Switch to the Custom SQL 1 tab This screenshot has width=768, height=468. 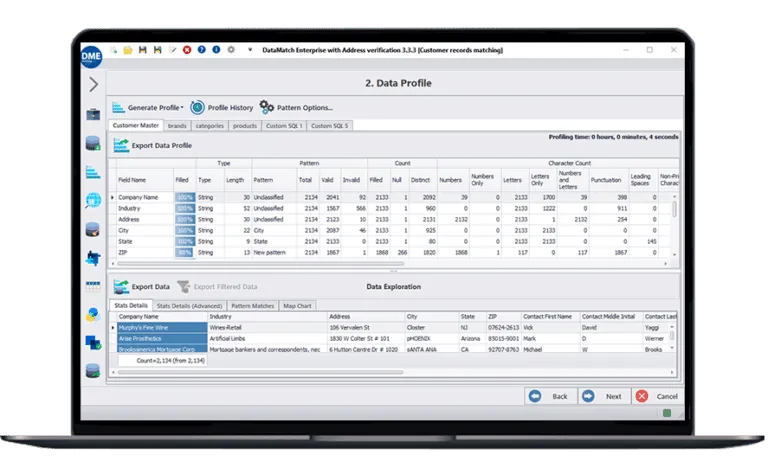[x=284, y=126]
